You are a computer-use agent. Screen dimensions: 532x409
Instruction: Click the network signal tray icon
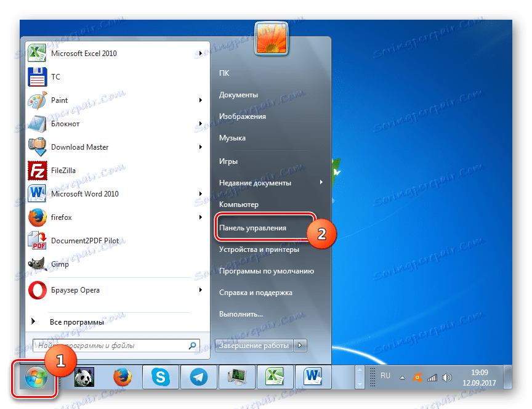(432, 378)
